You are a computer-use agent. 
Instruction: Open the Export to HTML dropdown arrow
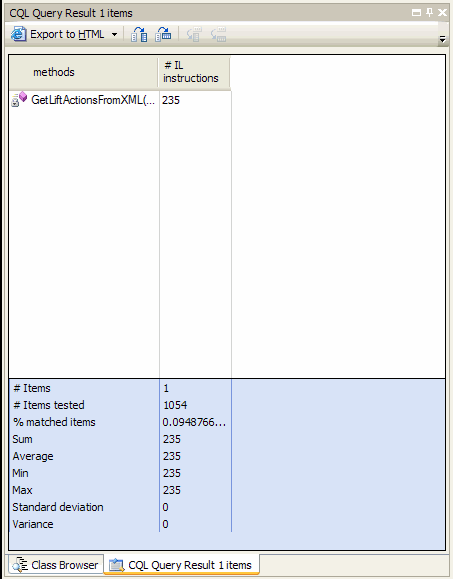click(114, 34)
